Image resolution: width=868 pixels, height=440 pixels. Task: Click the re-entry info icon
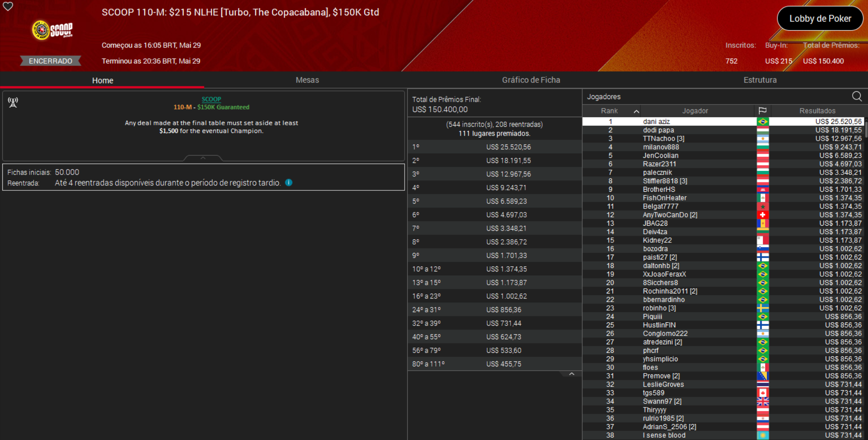pos(289,183)
